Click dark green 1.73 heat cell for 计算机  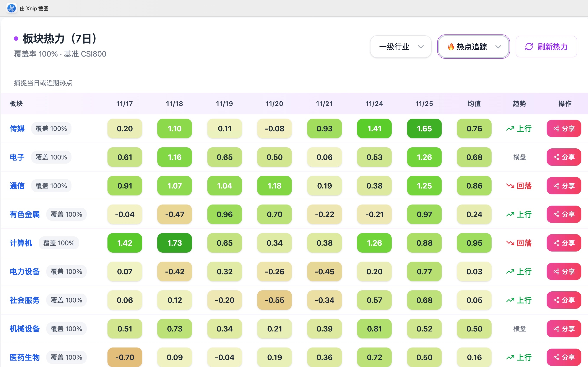coord(174,243)
